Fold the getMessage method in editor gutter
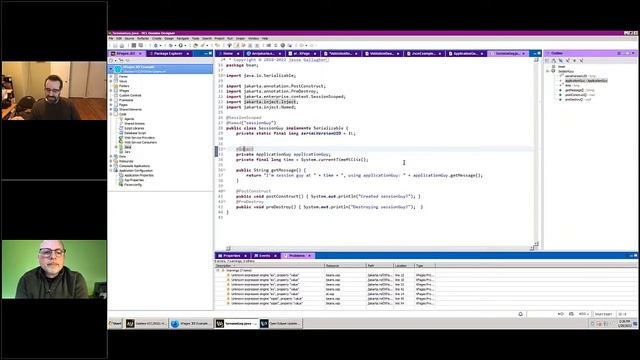This screenshot has width=640, height=360. click(224, 170)
